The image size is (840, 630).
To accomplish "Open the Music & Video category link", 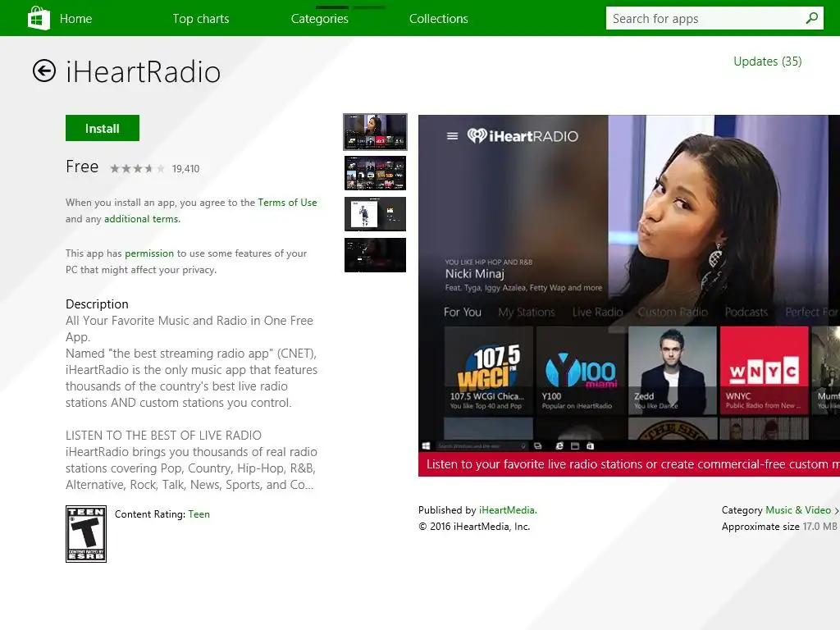I will pyautogui.click(x=798, y=510).
